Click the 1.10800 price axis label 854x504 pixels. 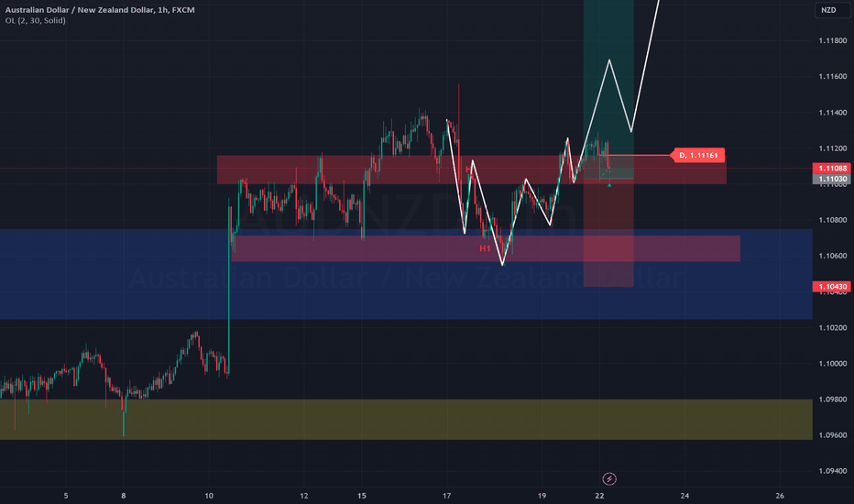point(833,220)
